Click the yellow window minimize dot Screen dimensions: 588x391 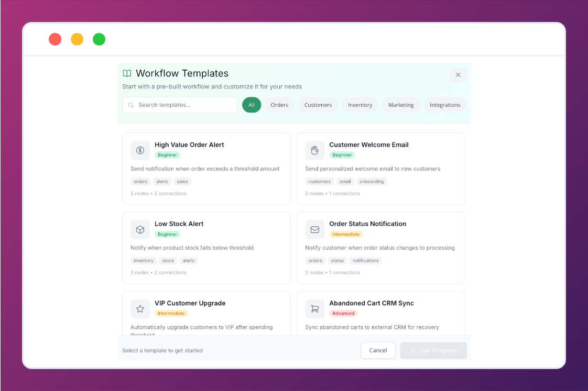pos(77,39)
